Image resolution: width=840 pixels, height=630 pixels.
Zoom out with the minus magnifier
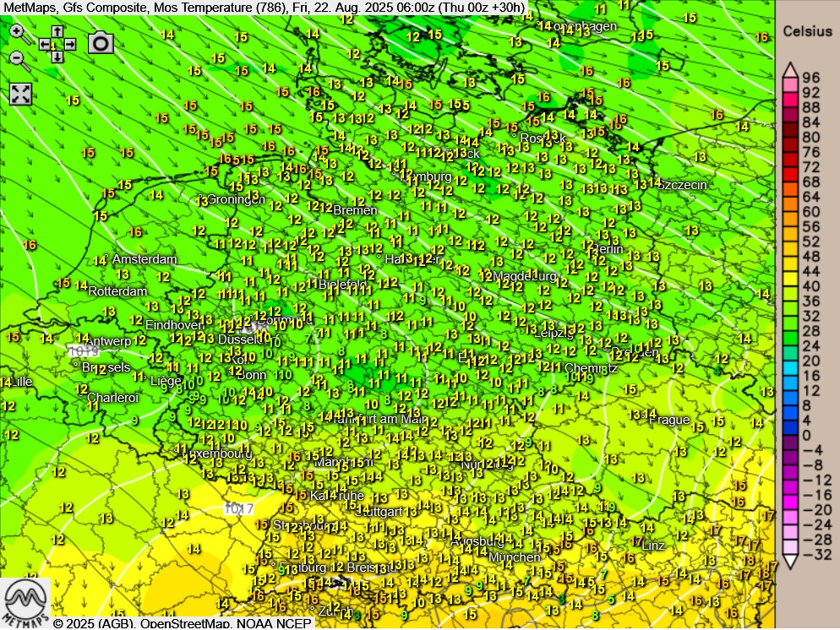[x=17, y=57]
